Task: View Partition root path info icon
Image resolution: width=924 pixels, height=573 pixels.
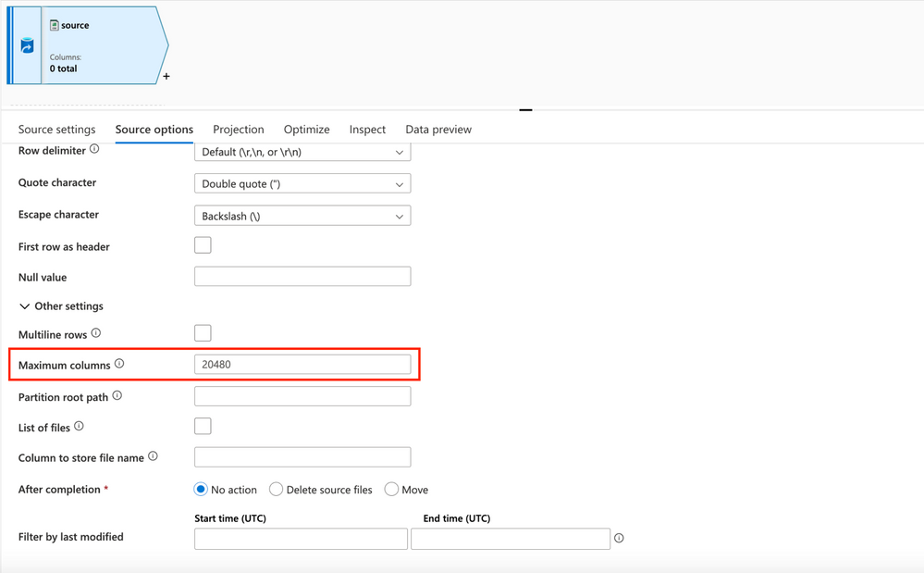Action: (x=117, y=395)
